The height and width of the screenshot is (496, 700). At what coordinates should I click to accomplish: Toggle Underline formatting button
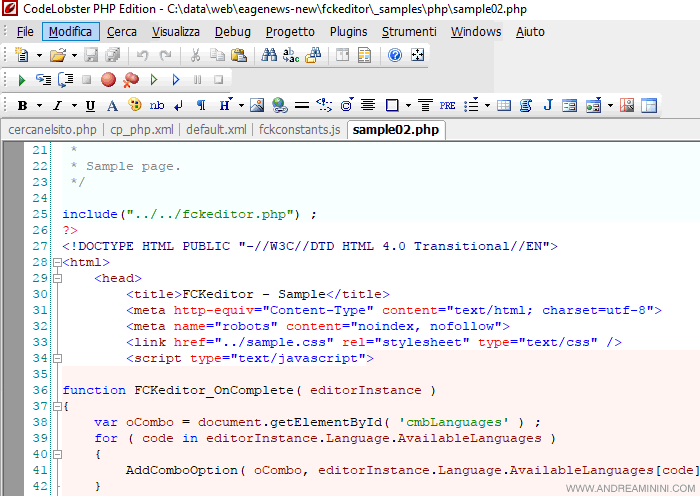(90, 106)
